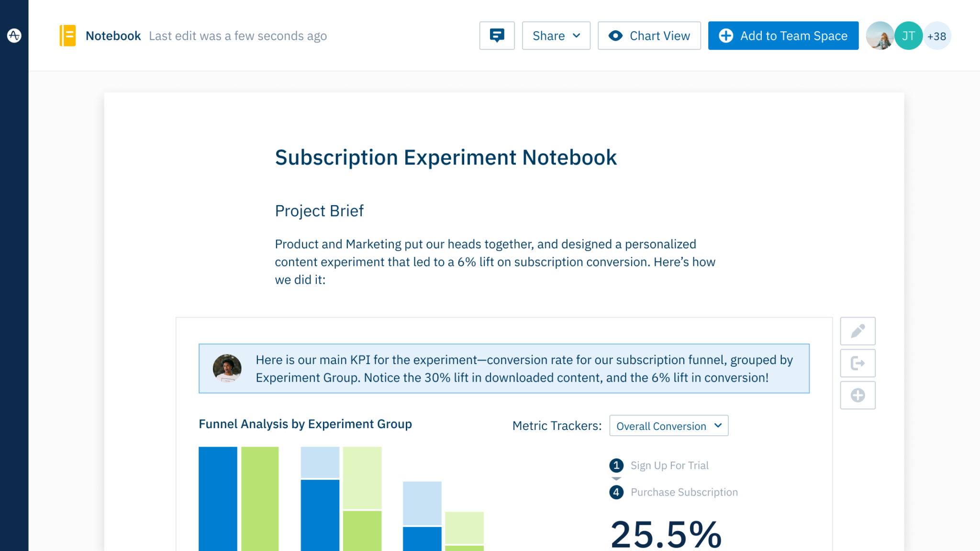Viewport: 980px width, 551px height.
Task: Click the first profile photo avatar in header
Action: (880, 36)
